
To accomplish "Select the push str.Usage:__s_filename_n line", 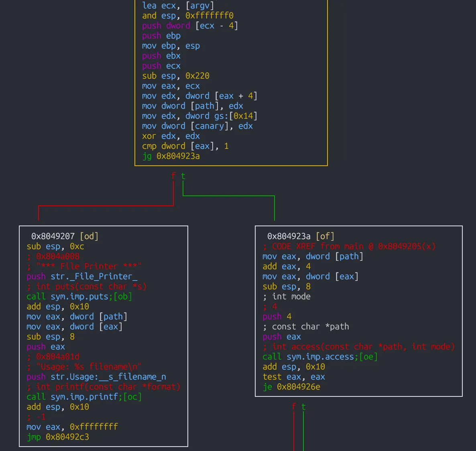I will 96,377.
